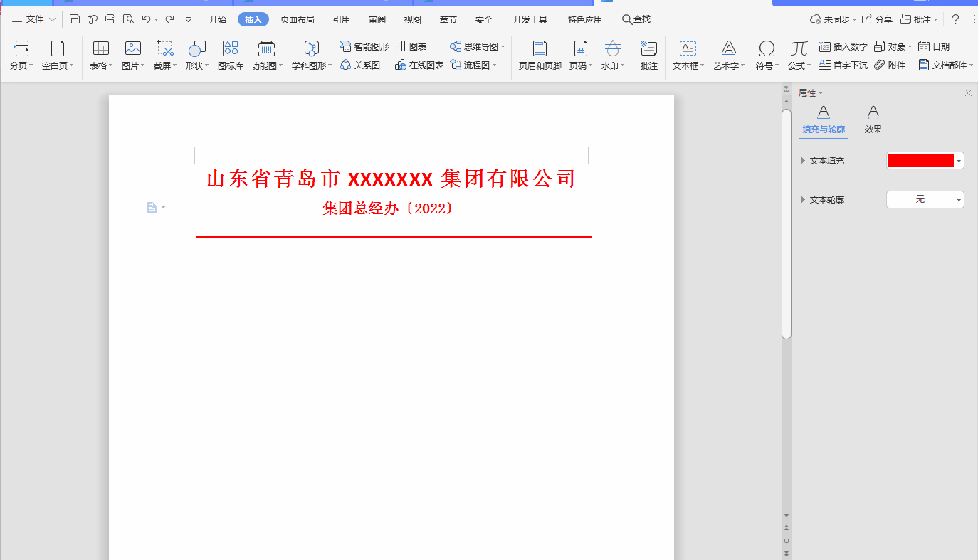Open the quick access toolbar customize arrow
This screenshot has height=560, width=978.
(x=188, y=19)
